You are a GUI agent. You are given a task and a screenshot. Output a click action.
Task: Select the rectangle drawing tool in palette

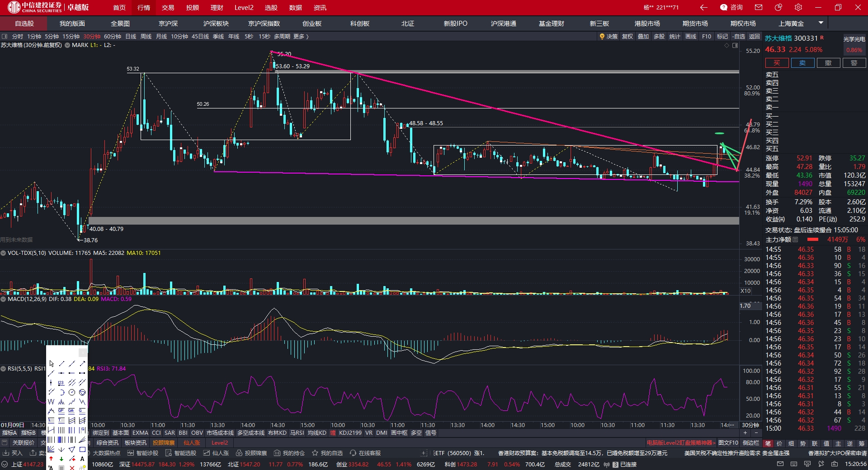tap(82, 449)
